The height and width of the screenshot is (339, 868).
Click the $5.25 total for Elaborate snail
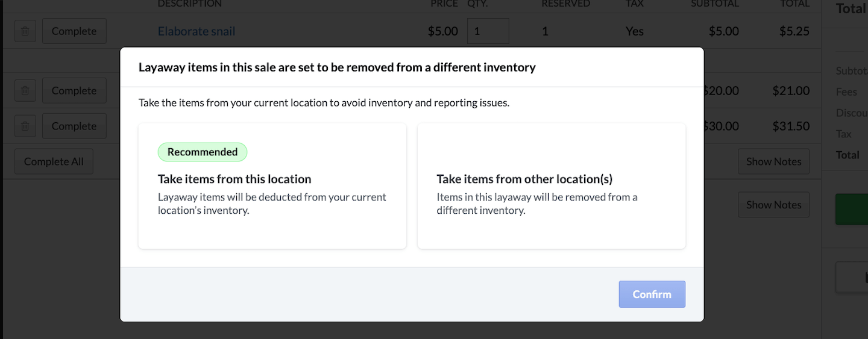[794, 31]
